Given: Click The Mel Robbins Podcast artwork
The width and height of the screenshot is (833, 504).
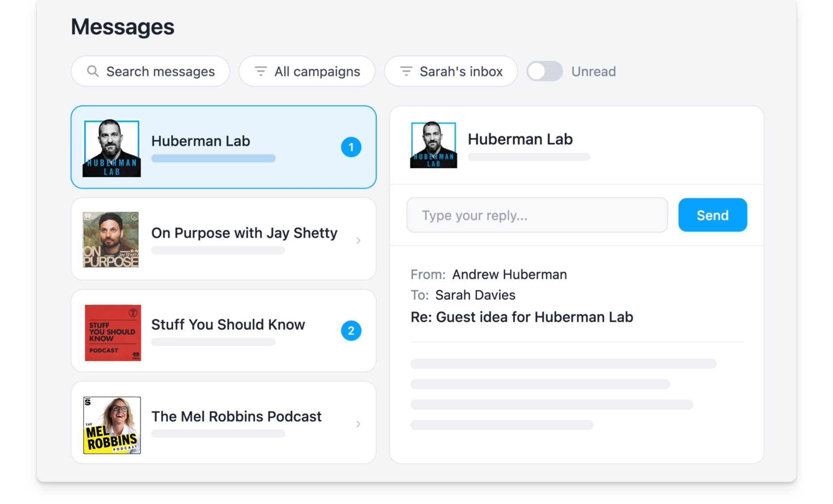Looking at the screenshot, I should click(112, 425).
